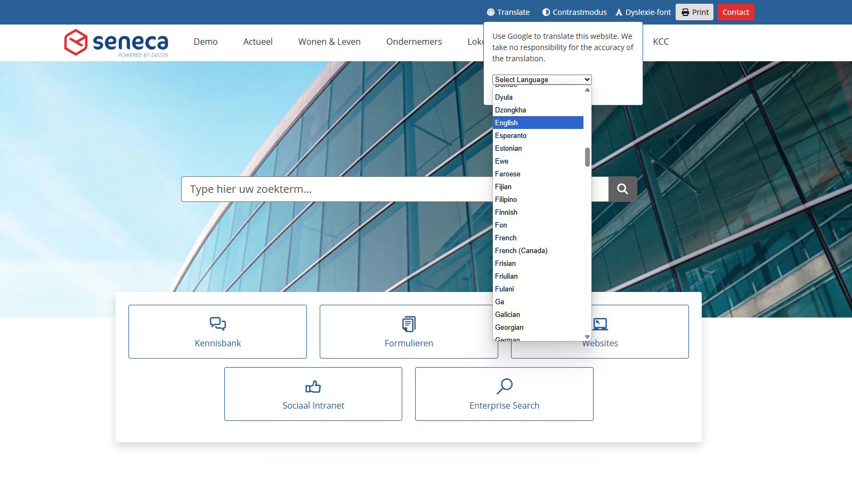Click the Sociaal Intranet thumbs-up icon
This screenshot has width=852, height=504.
(x=313, y=386)
